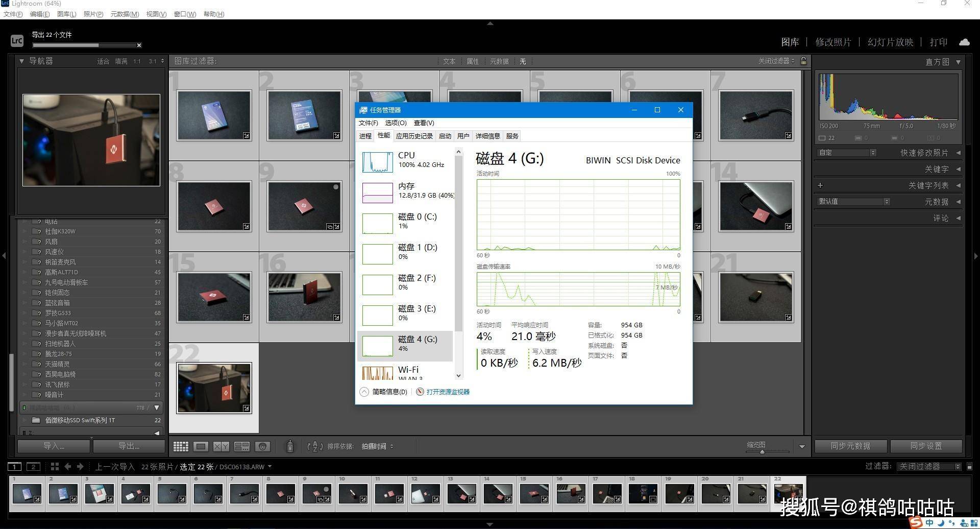Open the 修改照片 module
This screenshot has width=980, height=529.
pyautogui.click(x=833, y=42)
